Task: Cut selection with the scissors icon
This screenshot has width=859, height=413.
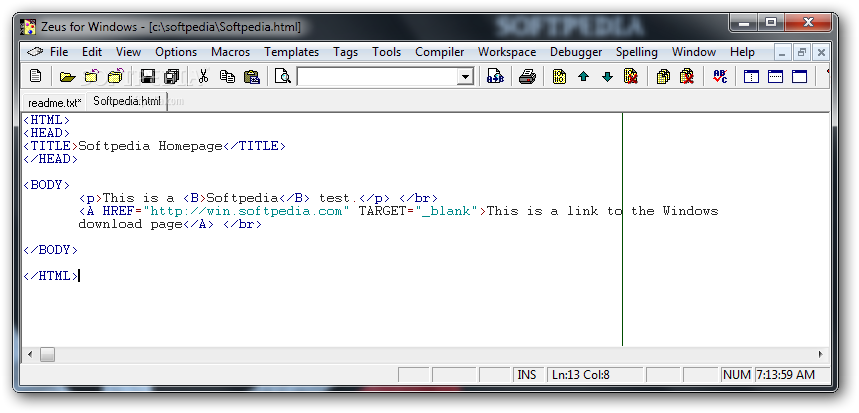Action: [x=204, y=76]
